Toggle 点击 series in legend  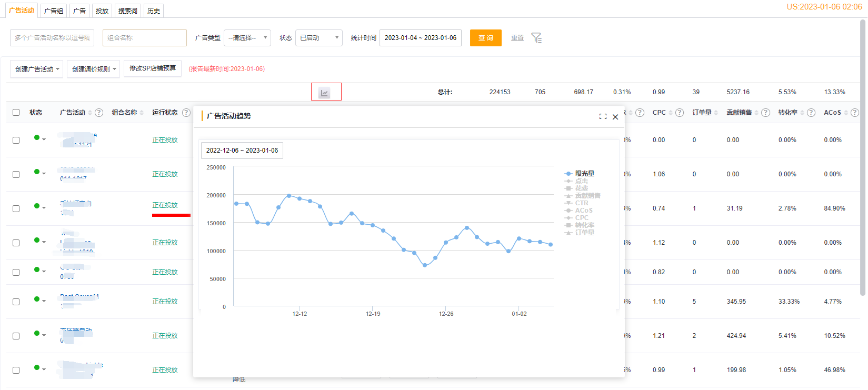click(x=576, y=181)
